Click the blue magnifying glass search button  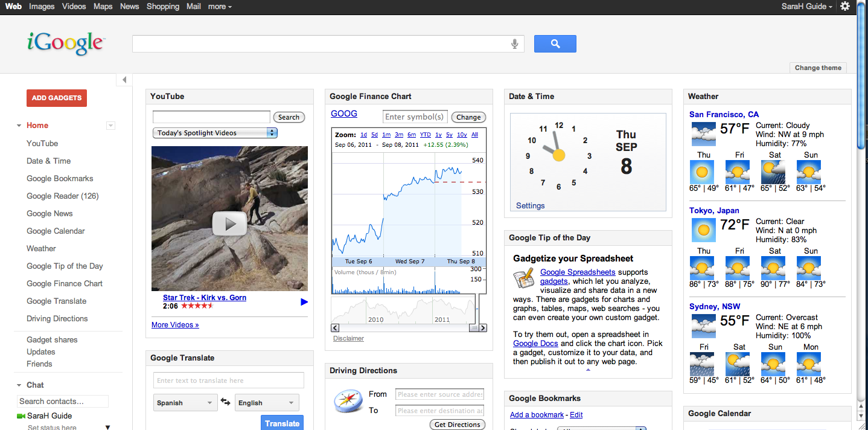(x=554, y=43)
